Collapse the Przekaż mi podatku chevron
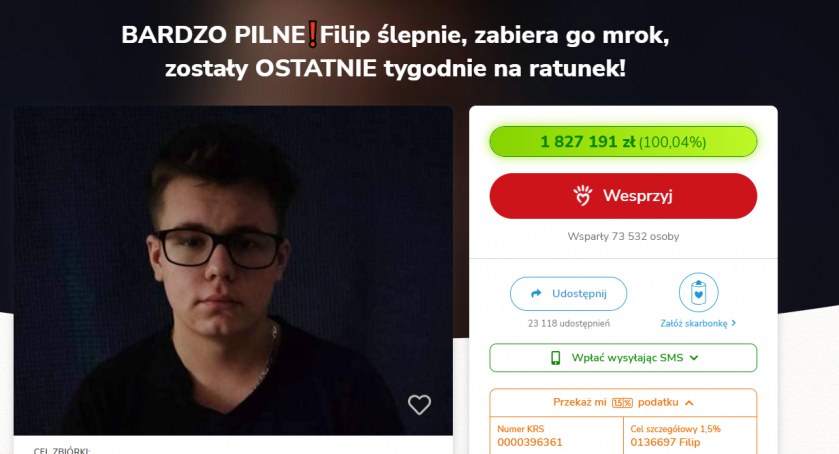This screenshot has width=839, height=454. click(x=689, y=403)
